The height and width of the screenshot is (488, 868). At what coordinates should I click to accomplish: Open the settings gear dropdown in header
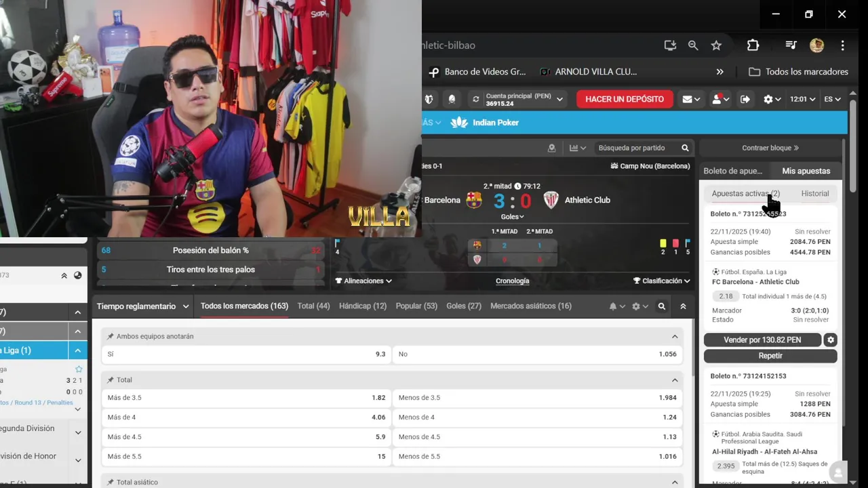click(772, 99)
